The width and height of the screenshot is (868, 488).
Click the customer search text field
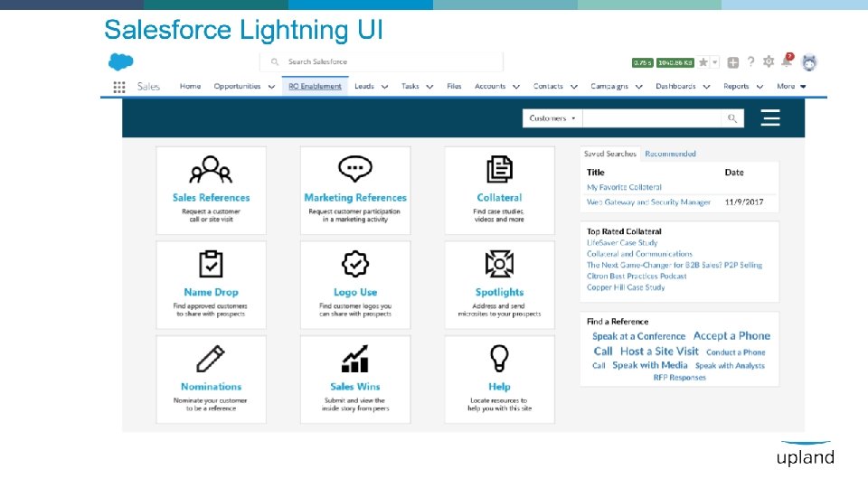click(652, 118)
